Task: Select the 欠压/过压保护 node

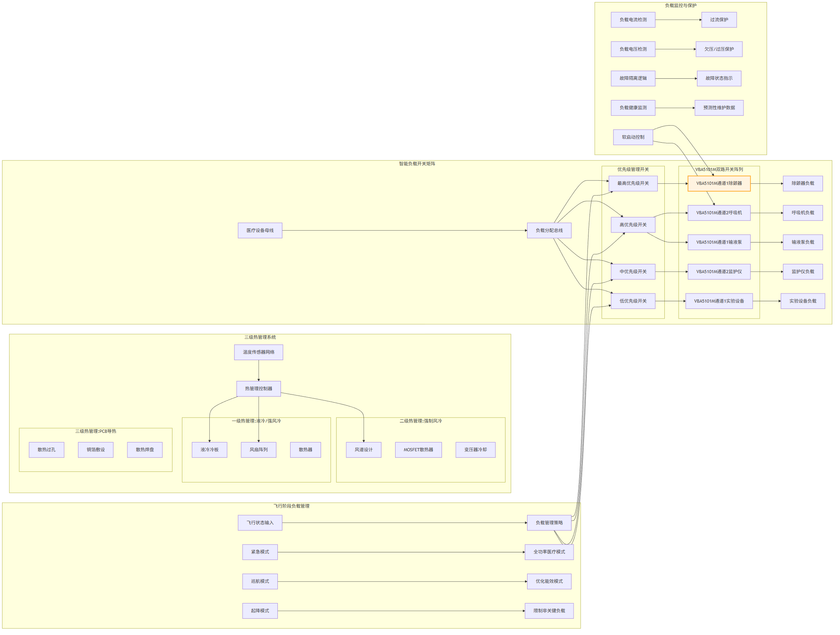Action: [719, 49]
